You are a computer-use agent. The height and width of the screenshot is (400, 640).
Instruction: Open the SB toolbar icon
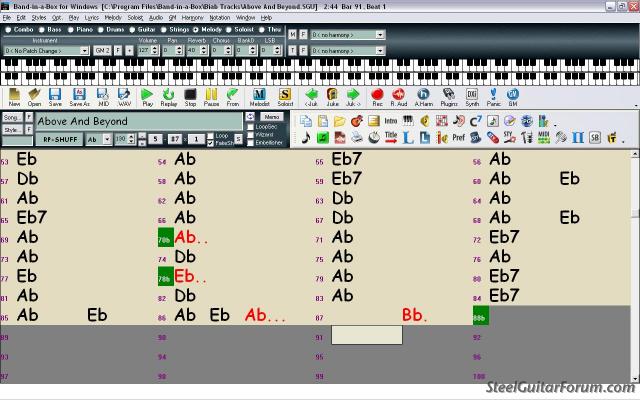[x=595, y=138]
